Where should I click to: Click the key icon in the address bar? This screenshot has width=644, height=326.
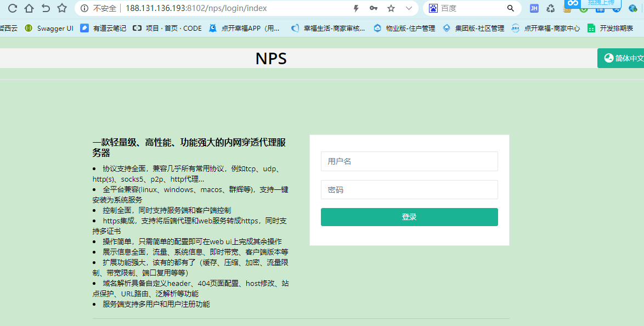(374, 8)
